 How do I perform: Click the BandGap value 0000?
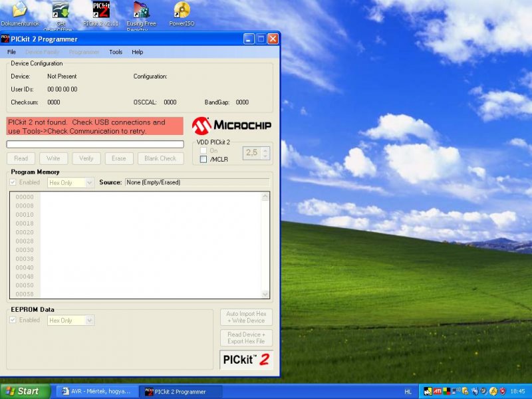click(x=242, y=102)
